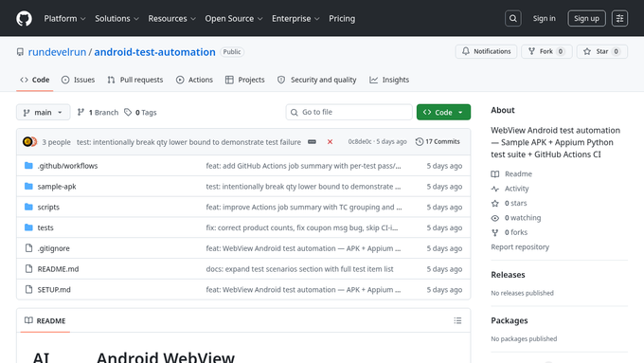This screenshot has width=644, height=363.
Task: Open the Packages section heading
Action: click(510, 320)
